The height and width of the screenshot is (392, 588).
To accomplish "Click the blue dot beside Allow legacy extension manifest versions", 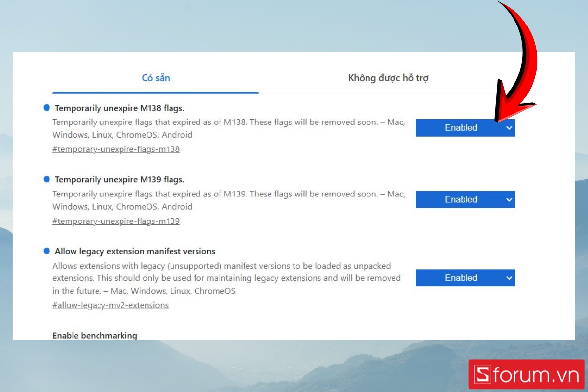I will point(47,251).
